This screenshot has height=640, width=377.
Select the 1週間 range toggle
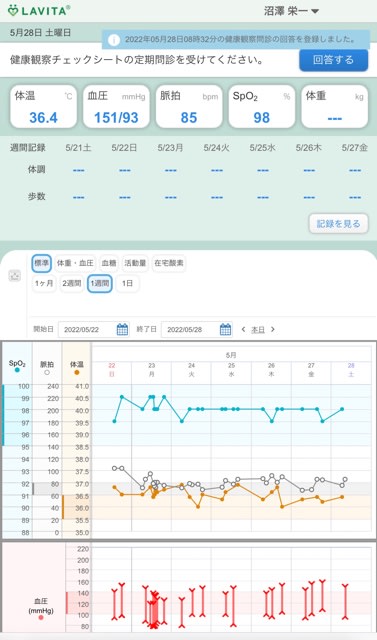click(x=100, y=283)
